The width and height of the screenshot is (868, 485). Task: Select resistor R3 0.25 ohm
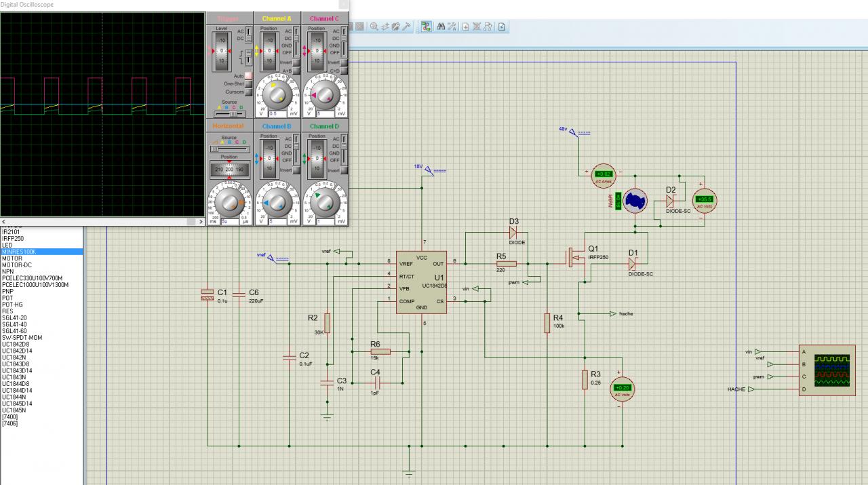(585, 380)
